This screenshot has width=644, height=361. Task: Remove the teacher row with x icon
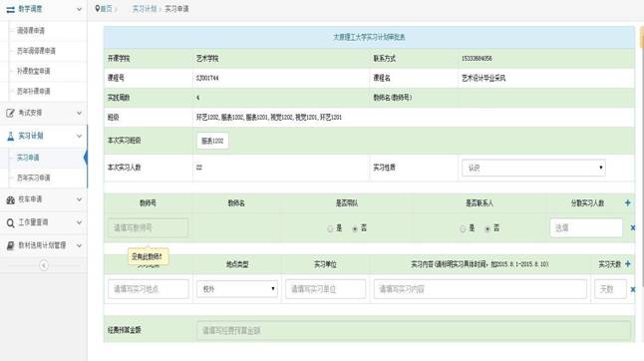tap(632, 227)
